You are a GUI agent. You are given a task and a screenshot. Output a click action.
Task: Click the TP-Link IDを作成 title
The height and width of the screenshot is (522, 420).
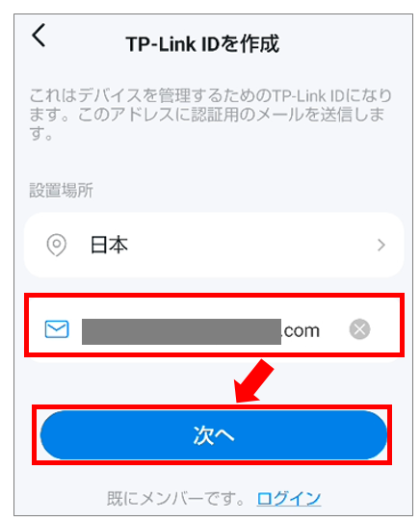(202, 43)
